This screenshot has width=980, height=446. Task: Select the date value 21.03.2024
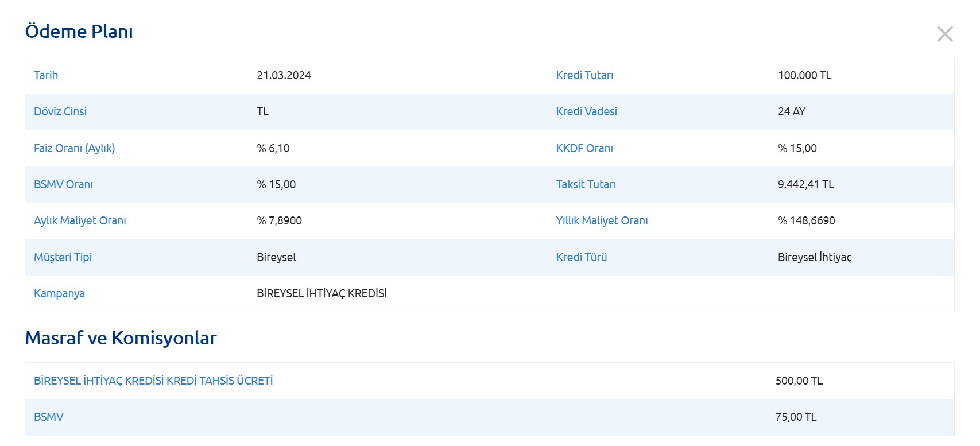[284, 75]
